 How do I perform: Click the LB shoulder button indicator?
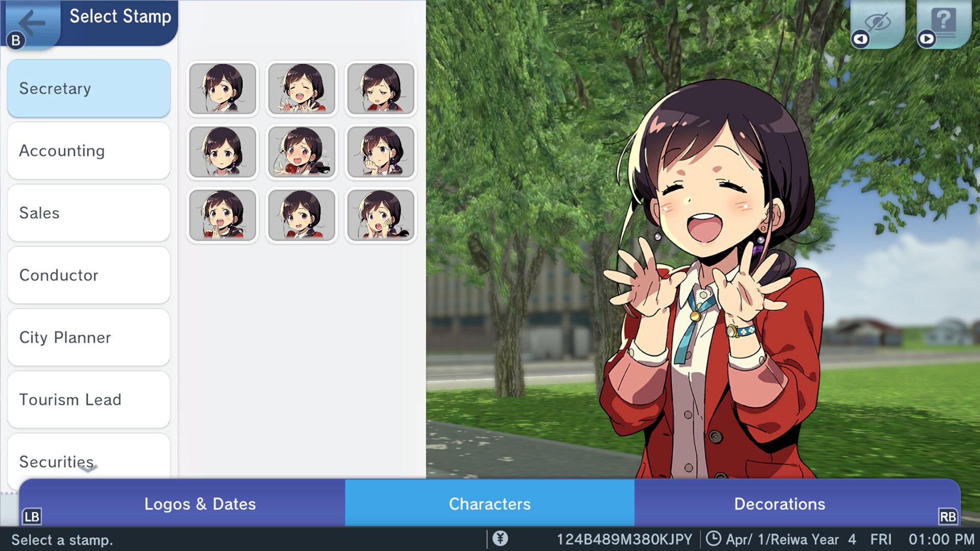tap(32, 517)
